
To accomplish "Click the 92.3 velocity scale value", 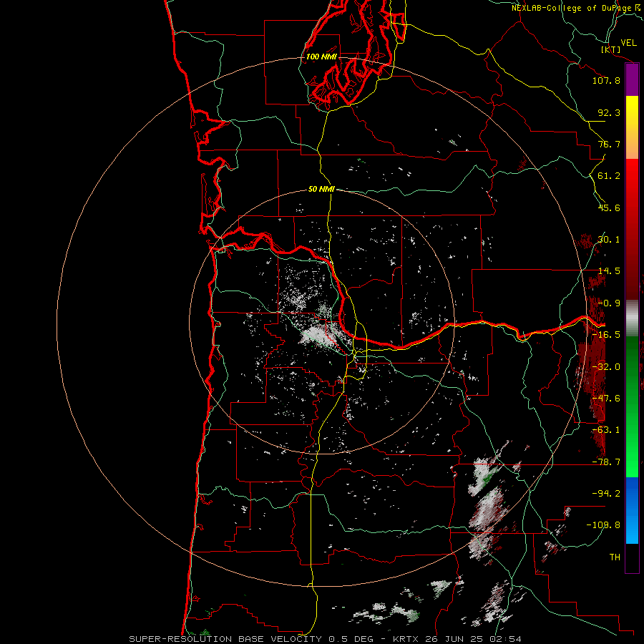I will click(609, 112).
